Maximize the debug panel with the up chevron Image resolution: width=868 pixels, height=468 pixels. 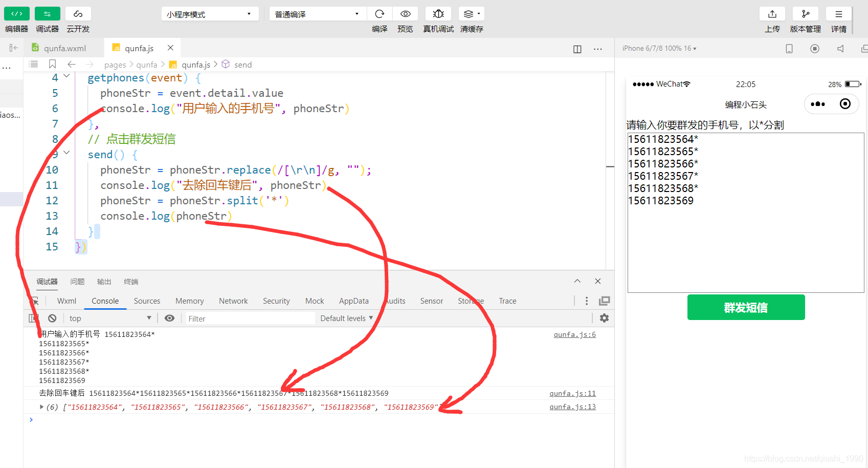pos(577,281)
